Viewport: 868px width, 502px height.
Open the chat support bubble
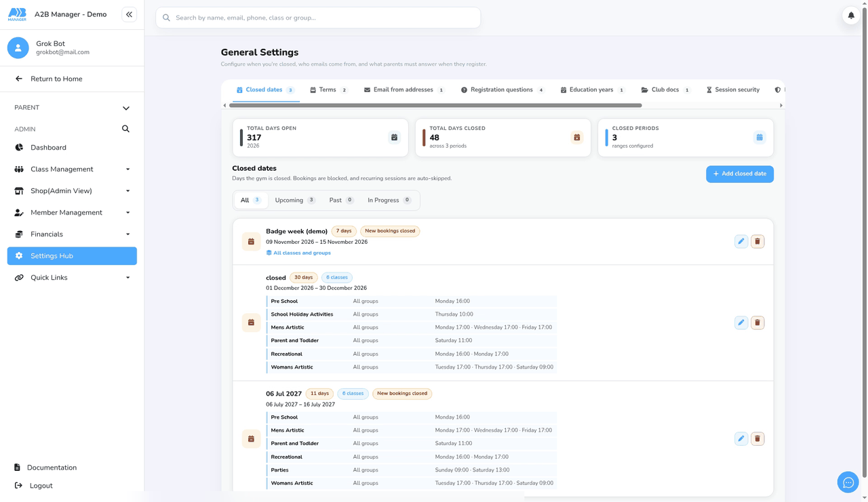(x=848, y=482)
